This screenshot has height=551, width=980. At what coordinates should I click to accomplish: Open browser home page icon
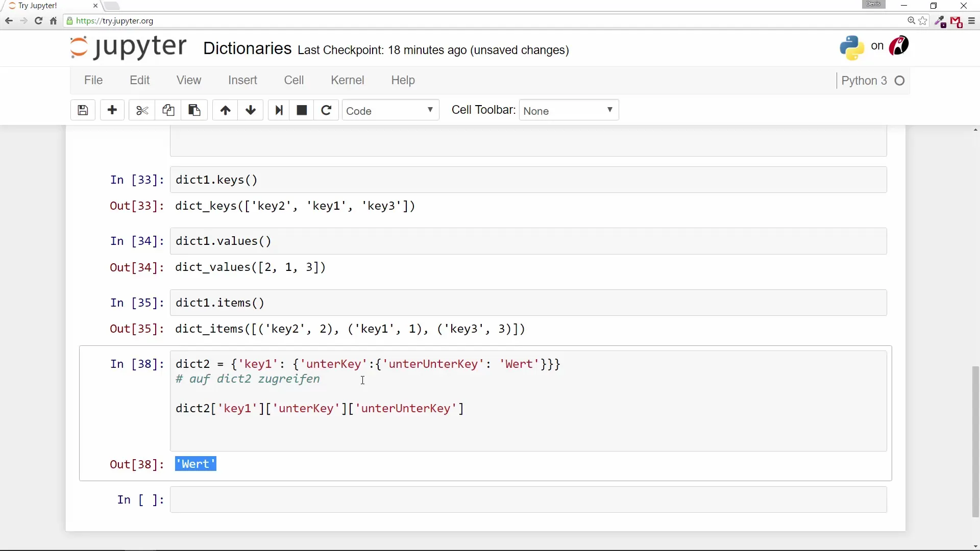pos(53,21)
